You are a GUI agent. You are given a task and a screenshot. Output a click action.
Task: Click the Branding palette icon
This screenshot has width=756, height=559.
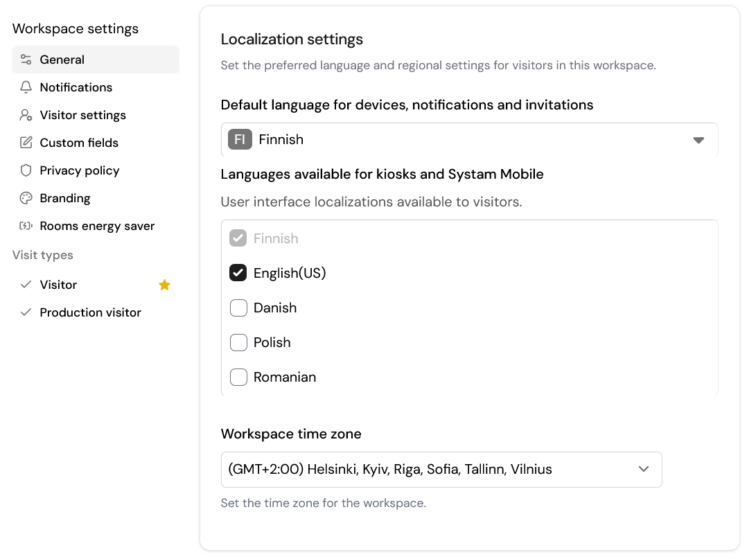(x=26, y=198)
